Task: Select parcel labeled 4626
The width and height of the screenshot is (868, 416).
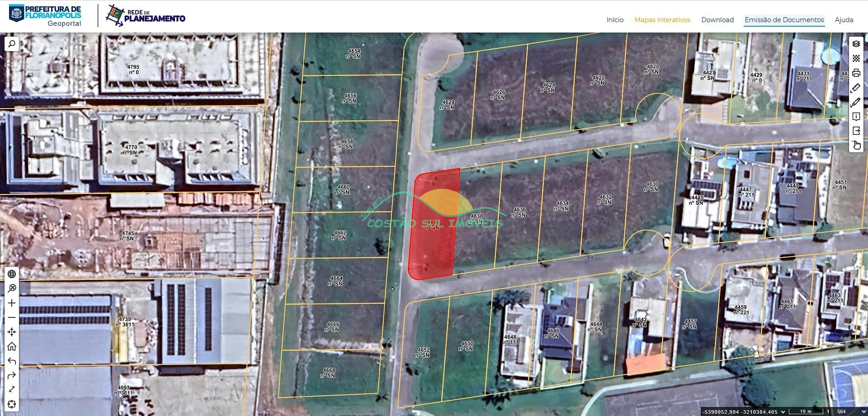Action: pos(498,95)
